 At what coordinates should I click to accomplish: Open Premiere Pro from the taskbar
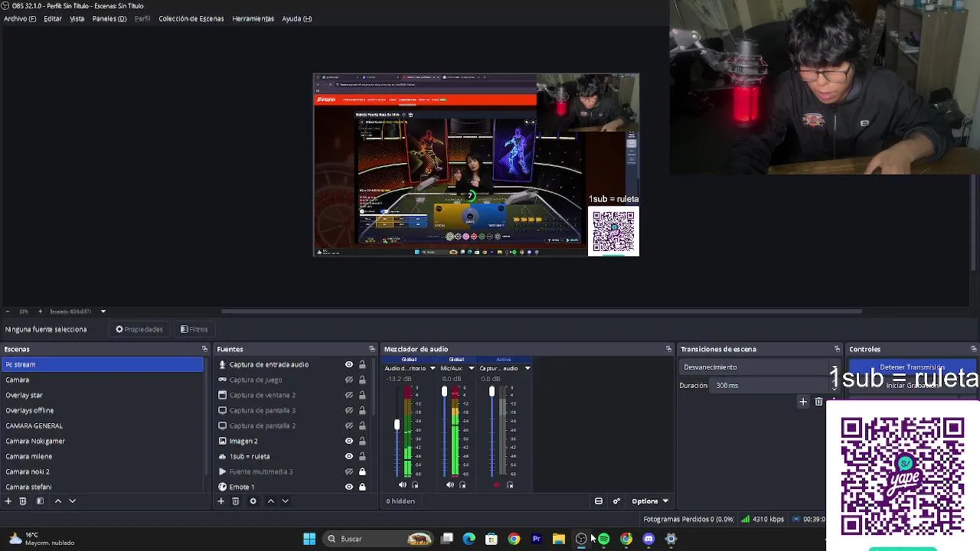[536, 539]
